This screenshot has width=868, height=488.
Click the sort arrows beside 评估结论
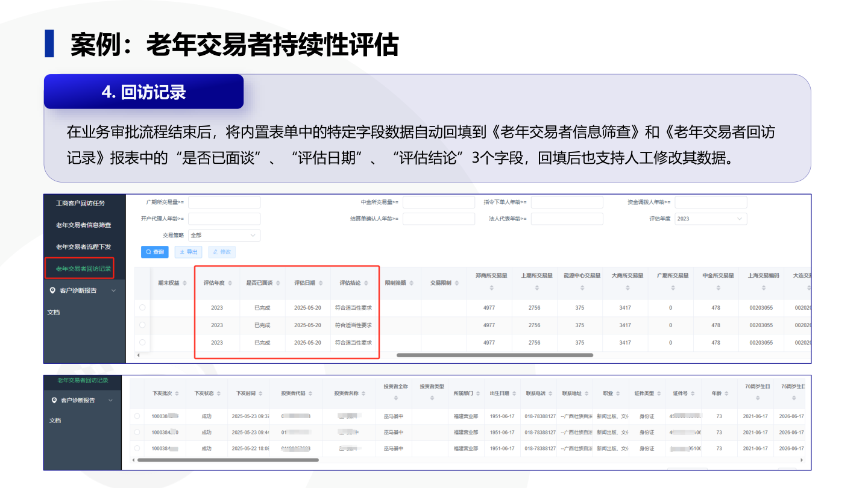(x=366, y=283)
